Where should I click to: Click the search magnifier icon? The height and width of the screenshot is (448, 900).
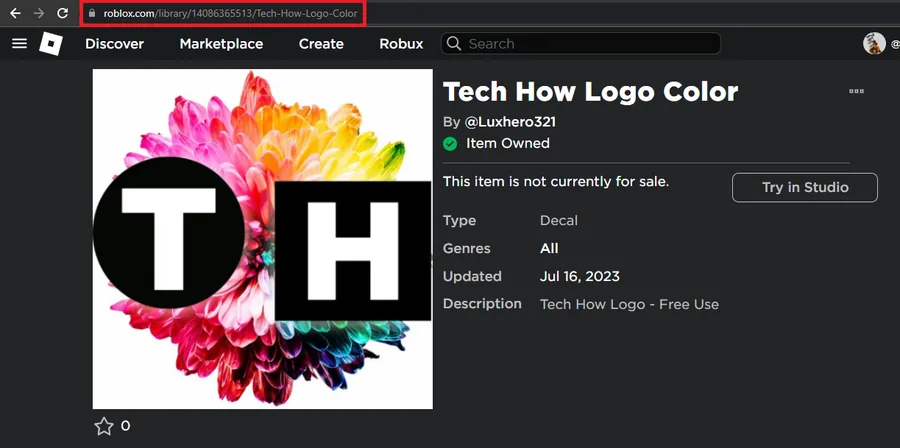453,44
